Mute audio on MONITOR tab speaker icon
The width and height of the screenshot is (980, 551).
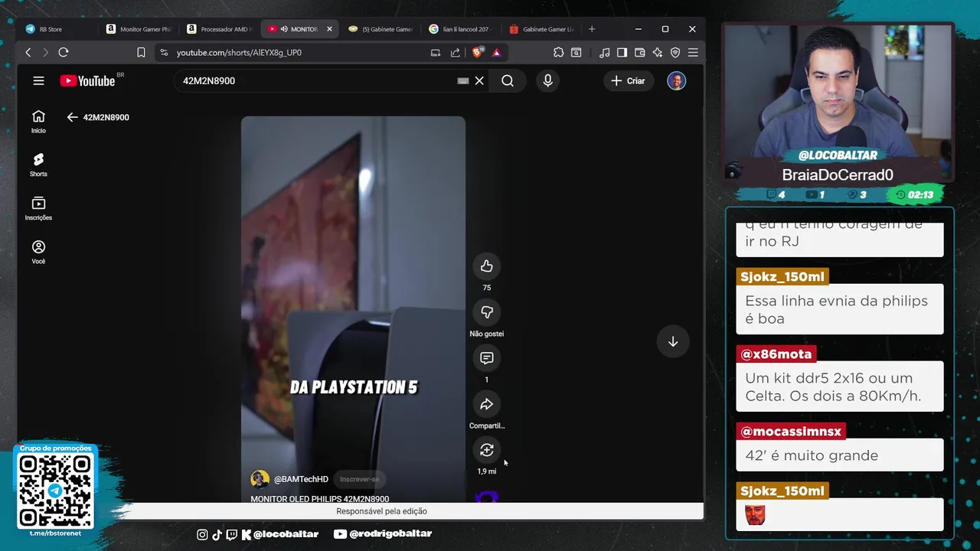[x=284, y=29]
